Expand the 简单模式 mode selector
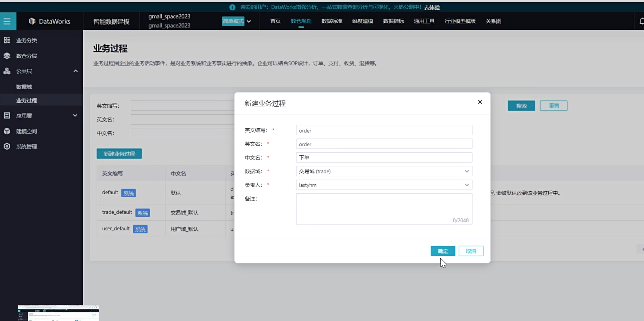 click(249, 21)
